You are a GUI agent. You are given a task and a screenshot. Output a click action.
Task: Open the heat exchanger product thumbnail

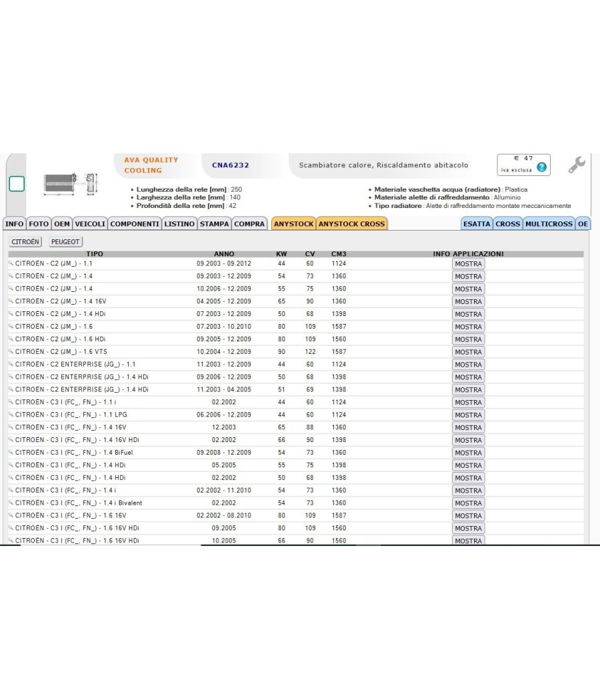point(70,183)
